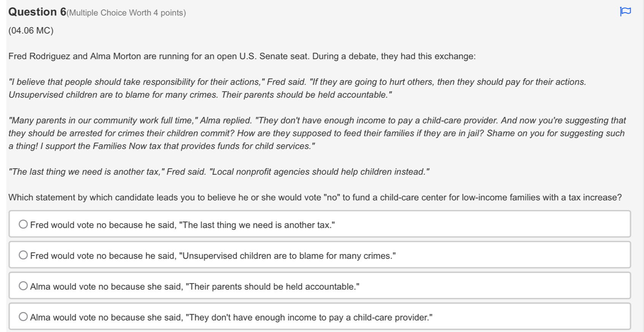Click answer text 'Fred would vote no... another tax'
Screen dimensions: 644x332
[183, 225]
